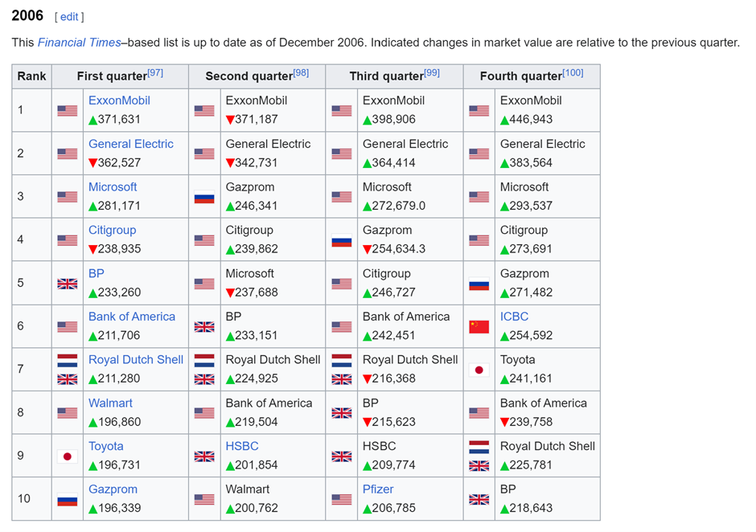This screenshot has height=532, width=756.
Task: Follow the General Electric link
Action: click(130, 144)
